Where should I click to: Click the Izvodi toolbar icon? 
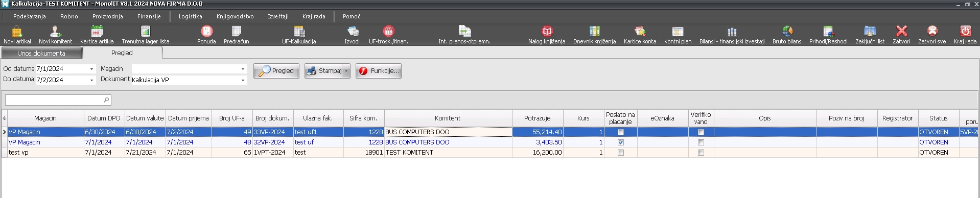pos(352,35)
